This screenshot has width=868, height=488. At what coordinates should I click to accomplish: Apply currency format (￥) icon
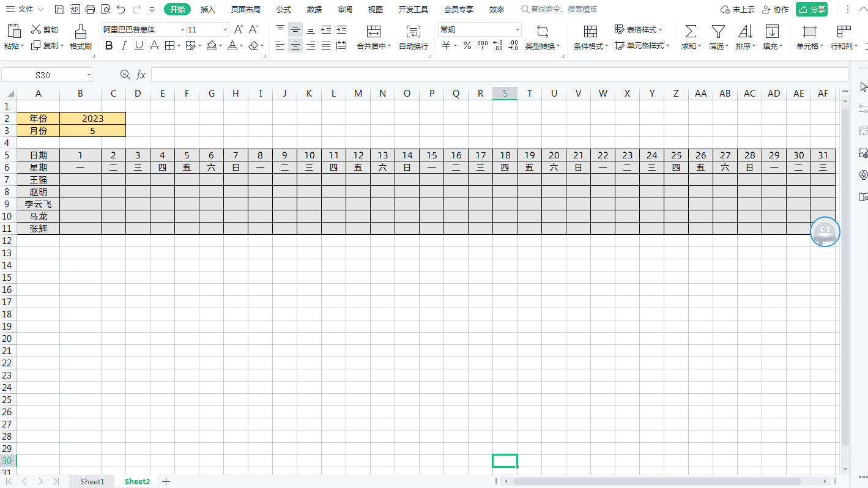click(447, 45)
